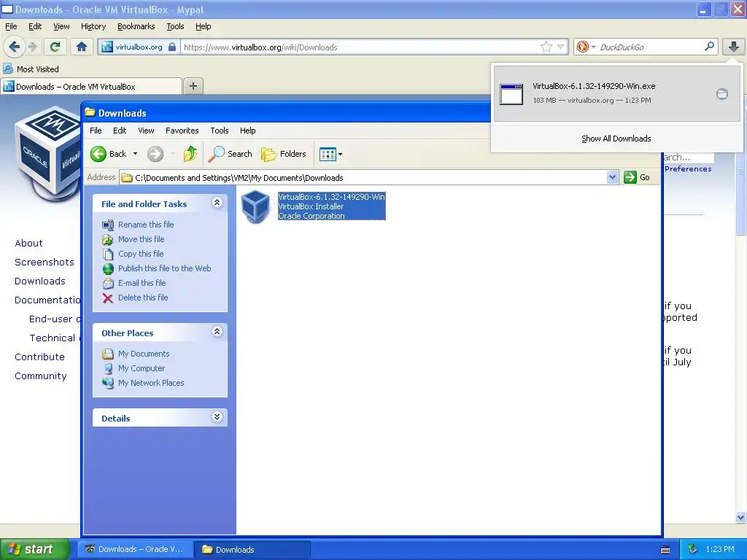747x560 pixels.
Task: Click the Oracle VirtualBox cube logo
Action: [x=47, y=152]
